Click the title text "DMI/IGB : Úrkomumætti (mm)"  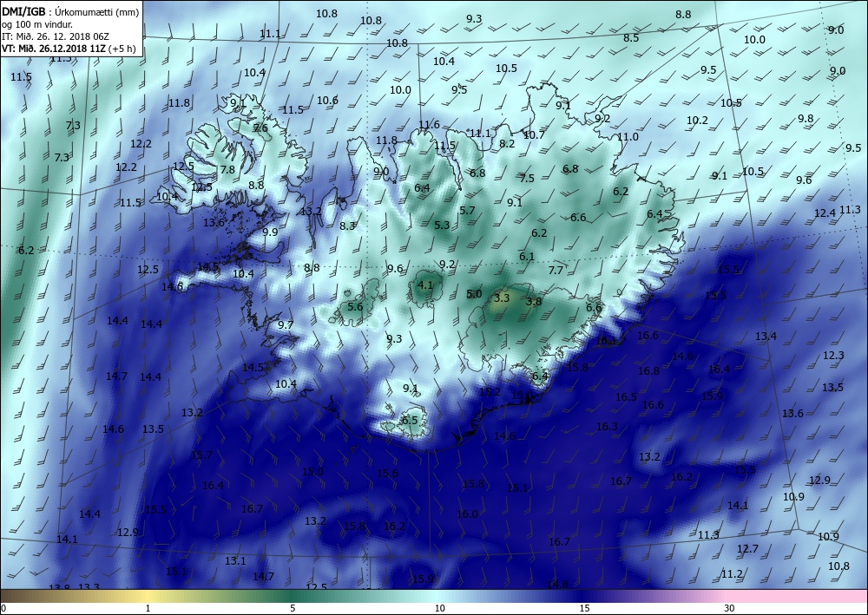click(x=70, y=12)
